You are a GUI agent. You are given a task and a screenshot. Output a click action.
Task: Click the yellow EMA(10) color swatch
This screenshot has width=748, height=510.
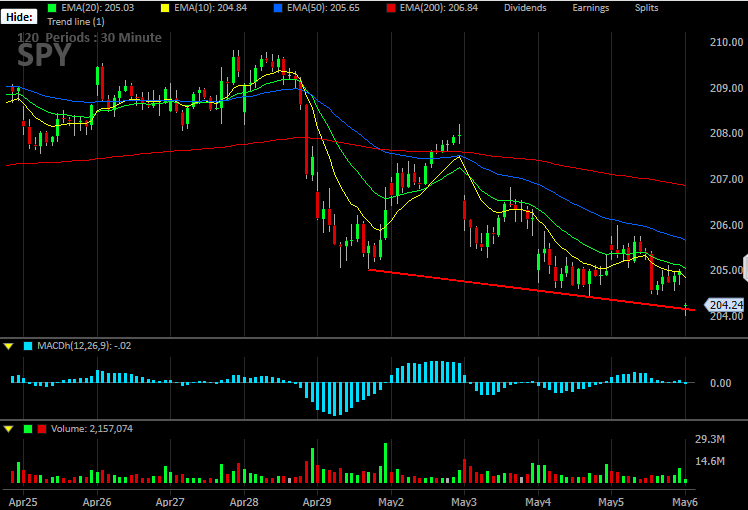point(165,8)
